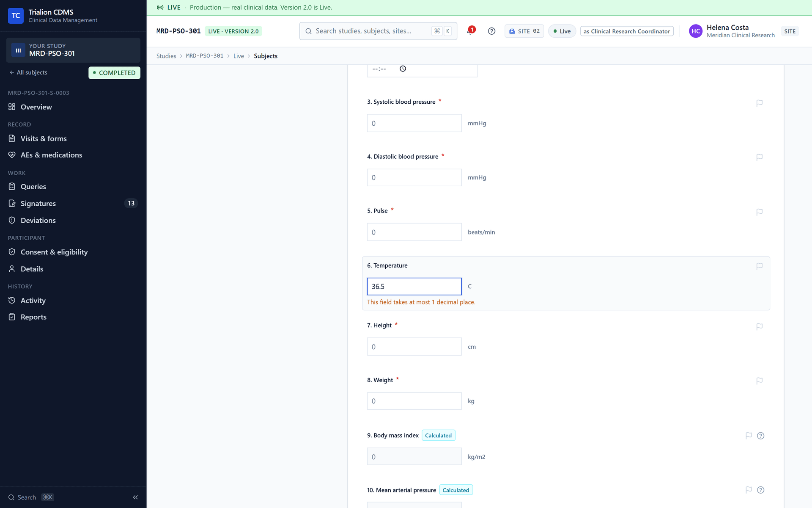
Task: Collapse the sidebar with the double-chevron
Action: coord(135,497)
